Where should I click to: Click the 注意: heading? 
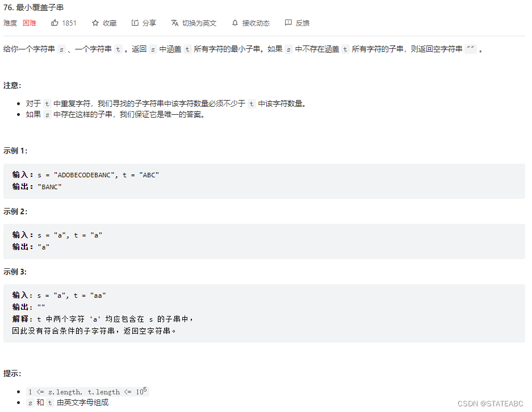coord(12,86)
